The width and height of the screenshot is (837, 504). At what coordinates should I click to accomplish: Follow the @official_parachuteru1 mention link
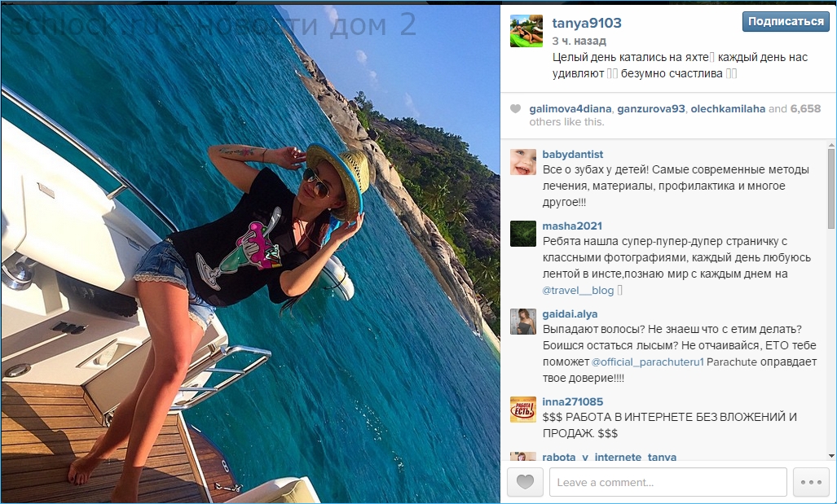pos(647,362)
